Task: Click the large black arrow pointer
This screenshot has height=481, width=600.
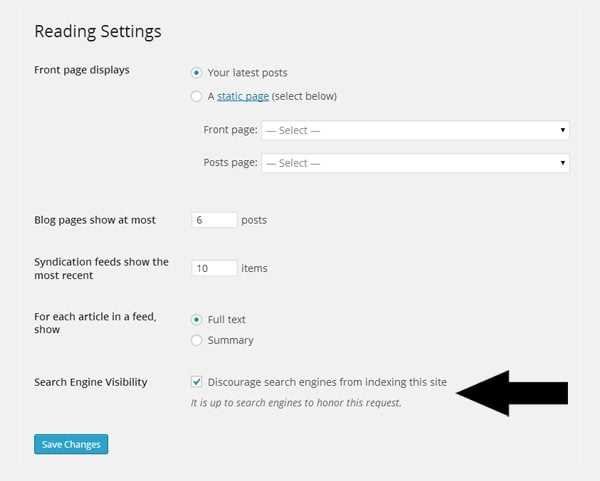Action: pos(512,394)
